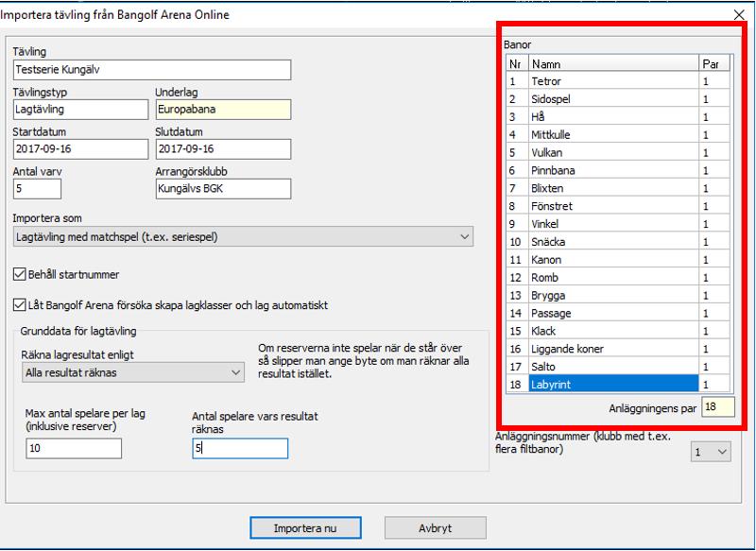Click the Par cell for Labyrint

pyautogui.click(x=714, y=385)
